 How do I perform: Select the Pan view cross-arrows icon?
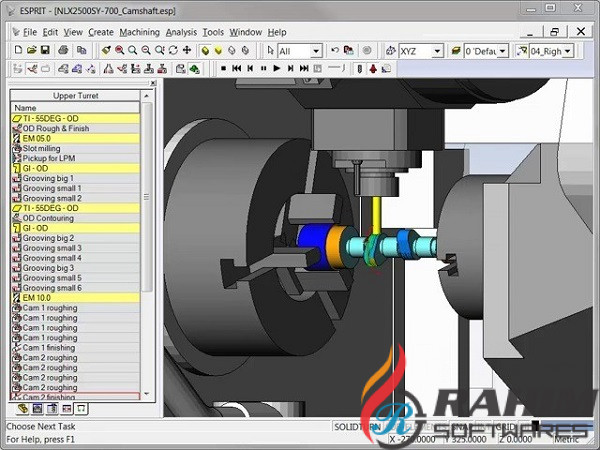[187, 50]
